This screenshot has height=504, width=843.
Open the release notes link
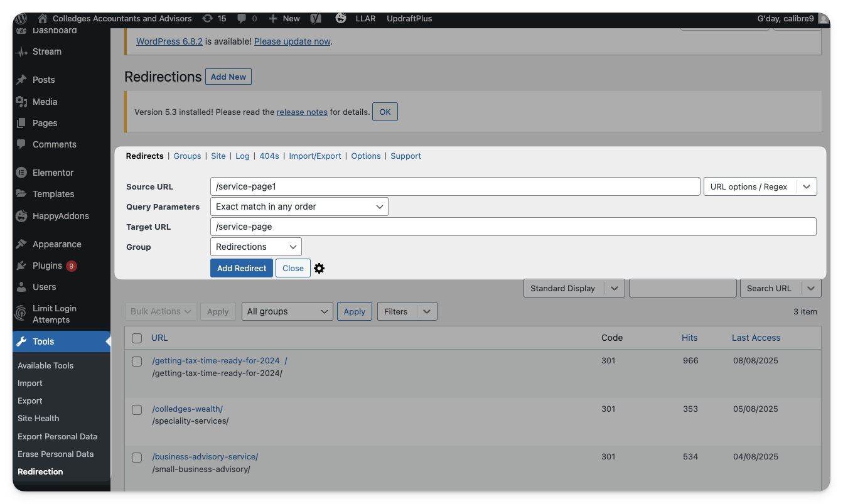coord(302,112)
